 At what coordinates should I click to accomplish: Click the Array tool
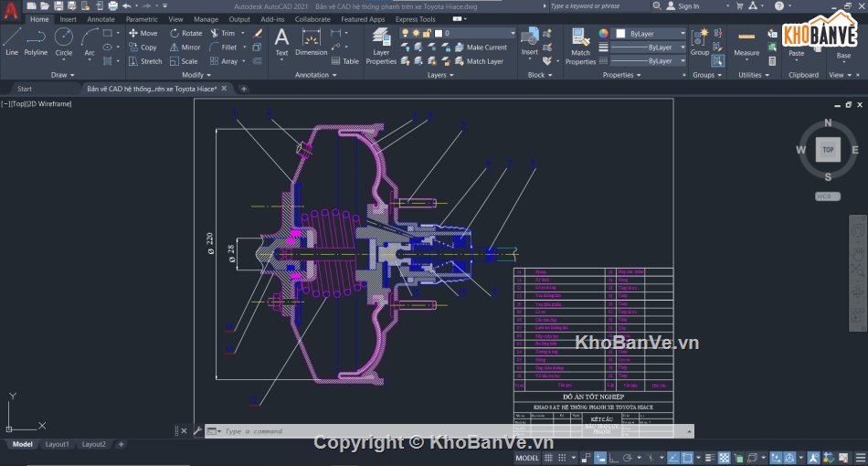coord(224,61)
